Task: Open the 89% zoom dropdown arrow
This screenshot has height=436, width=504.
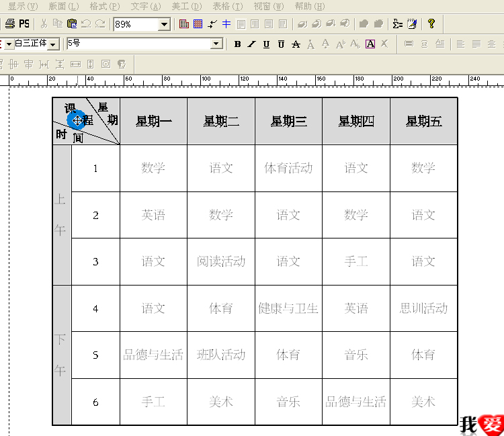Action: [164, 24]
